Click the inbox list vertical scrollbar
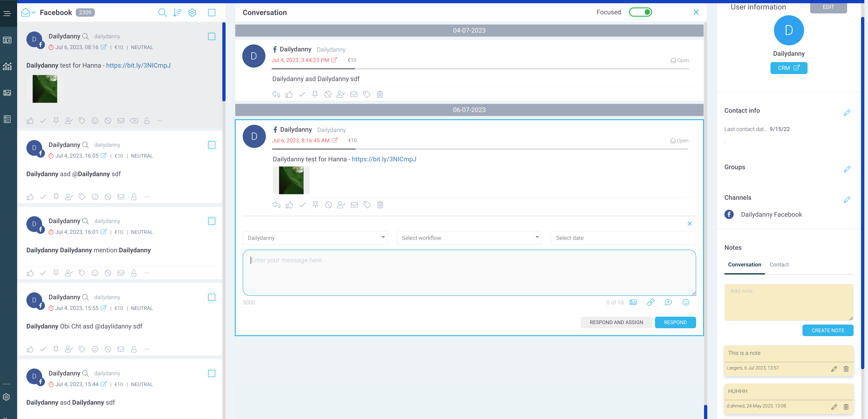Viewport: 868px width, 419px height. [224, 62]
